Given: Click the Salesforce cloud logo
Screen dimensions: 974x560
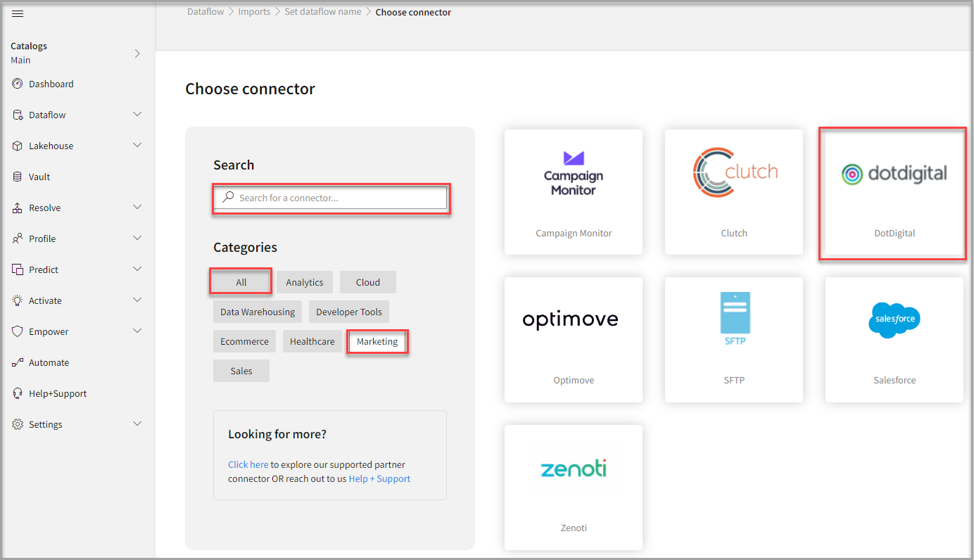Looking at the screenshot, I should tap(894, 319).
